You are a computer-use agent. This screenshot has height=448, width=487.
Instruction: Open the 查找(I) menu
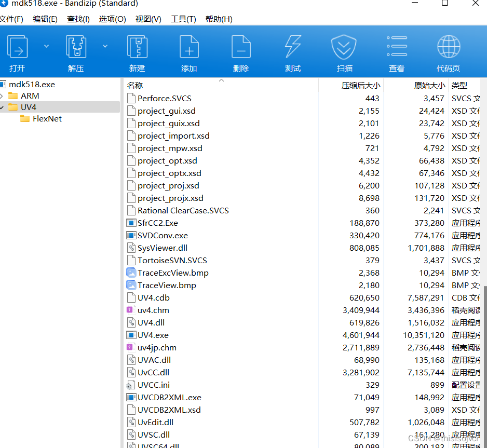click(x=78, y=19)
